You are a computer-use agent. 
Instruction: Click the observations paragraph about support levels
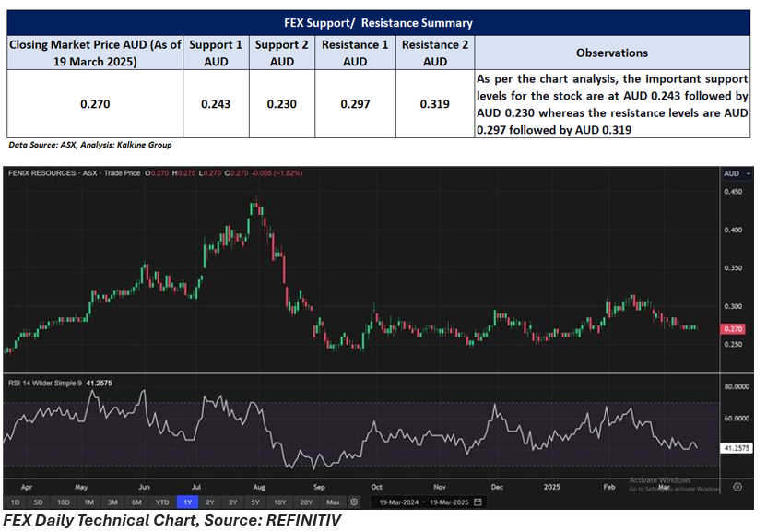[612, 104]
